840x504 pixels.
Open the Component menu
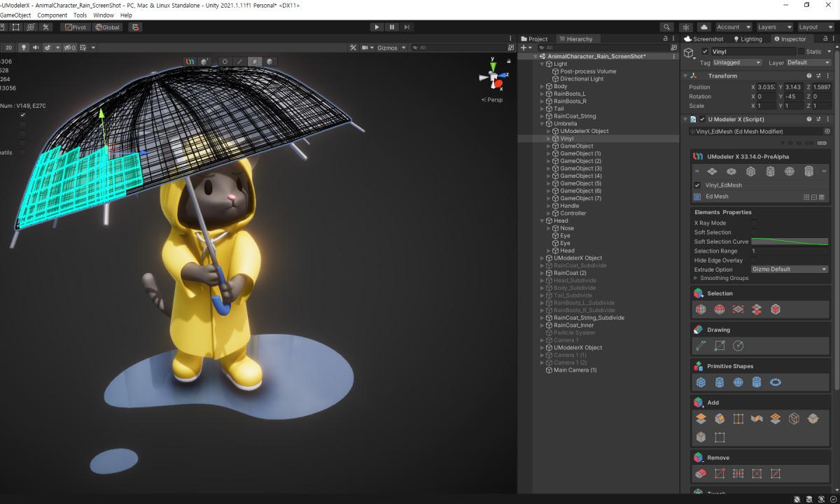(52, 15)
